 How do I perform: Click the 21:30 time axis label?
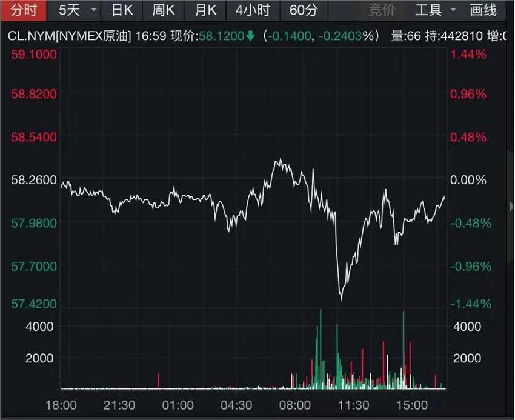coord(119,405)
